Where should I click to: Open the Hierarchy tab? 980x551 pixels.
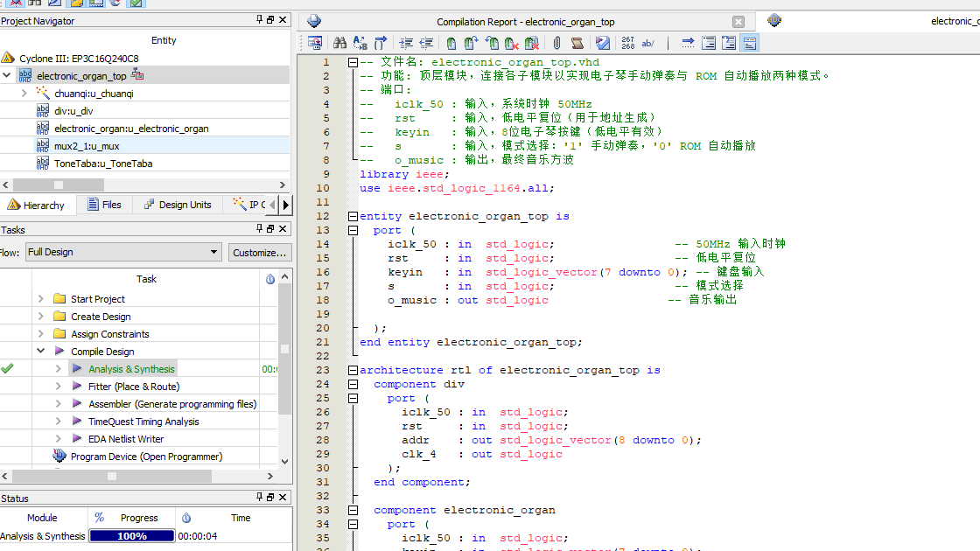click(x=37, y=205)
